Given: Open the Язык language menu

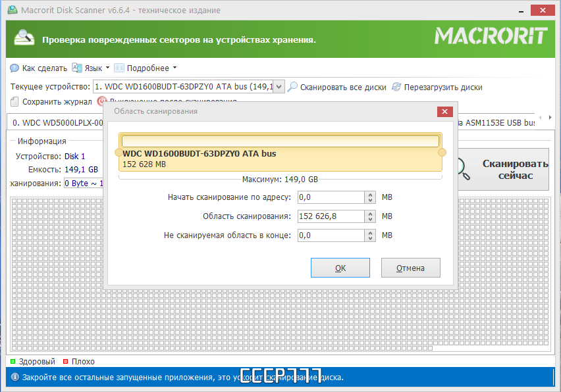Looking at the screenshot, I should coord(91,68).
